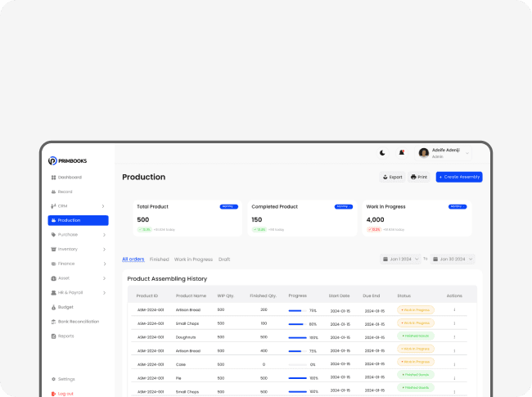Click the Pie Finished Goods status badge
The width and height of the screenshot is (532, 397).
click(416, 375)
